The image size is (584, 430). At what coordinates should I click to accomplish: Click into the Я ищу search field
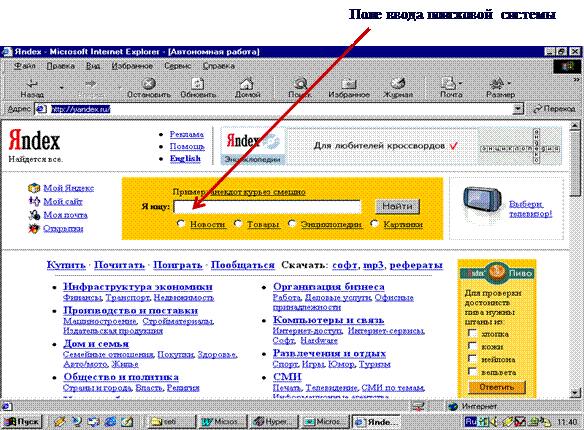[x=267, y=207]
